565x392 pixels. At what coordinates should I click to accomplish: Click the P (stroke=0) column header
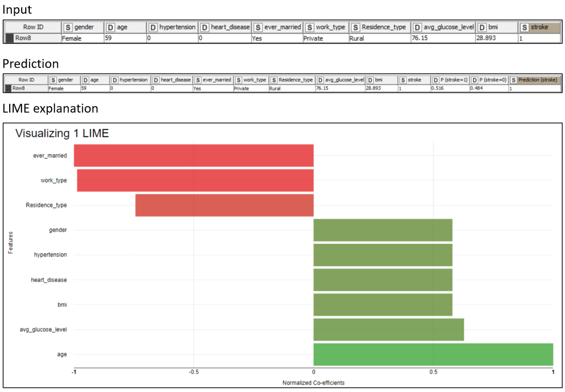click(489, 80)
